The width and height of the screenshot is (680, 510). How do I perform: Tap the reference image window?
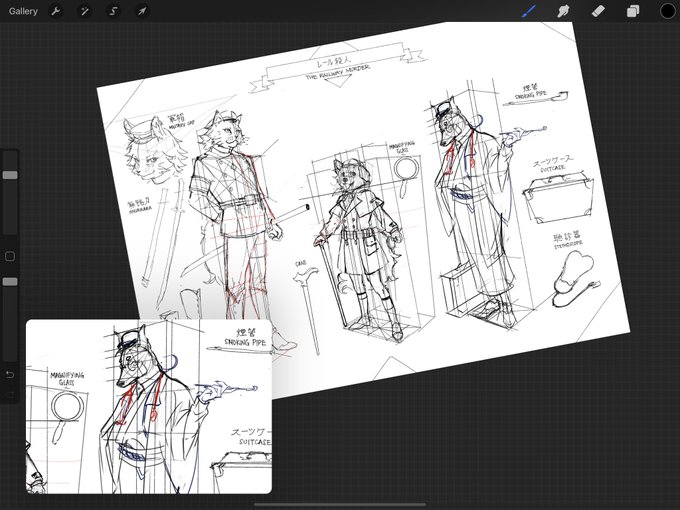point(149,406)
